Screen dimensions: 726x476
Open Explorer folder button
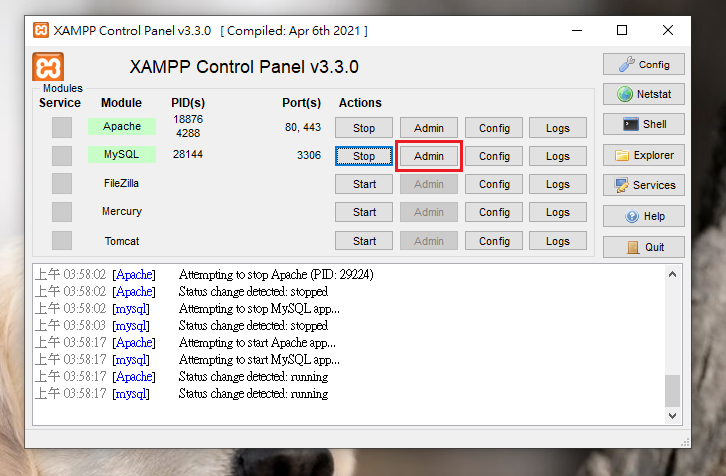(644, 155)
